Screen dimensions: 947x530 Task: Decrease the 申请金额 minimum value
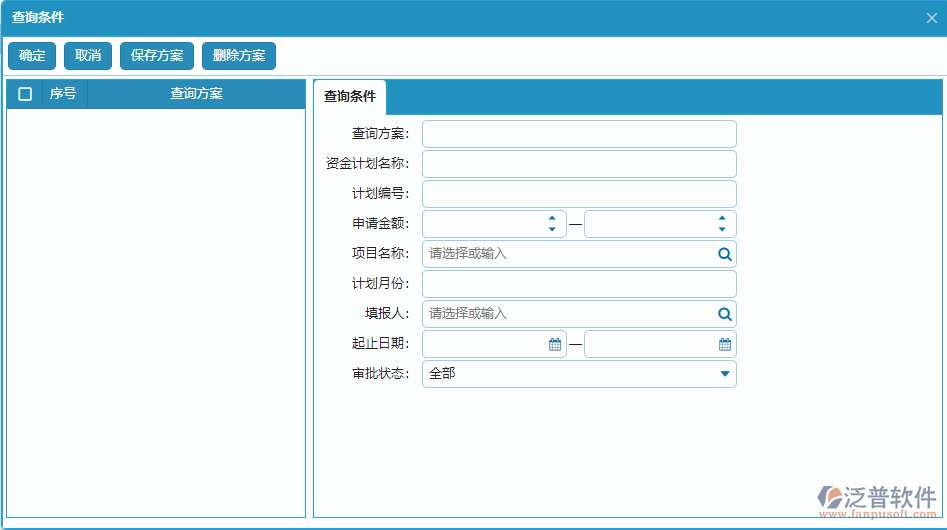click(x=552, y=229)
